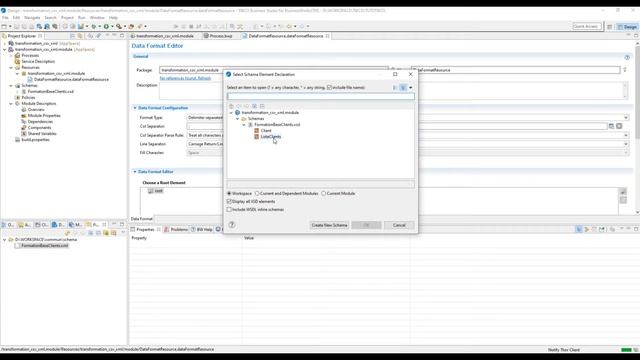Open Components under Module Descriptors

click(x=39, y=128)
